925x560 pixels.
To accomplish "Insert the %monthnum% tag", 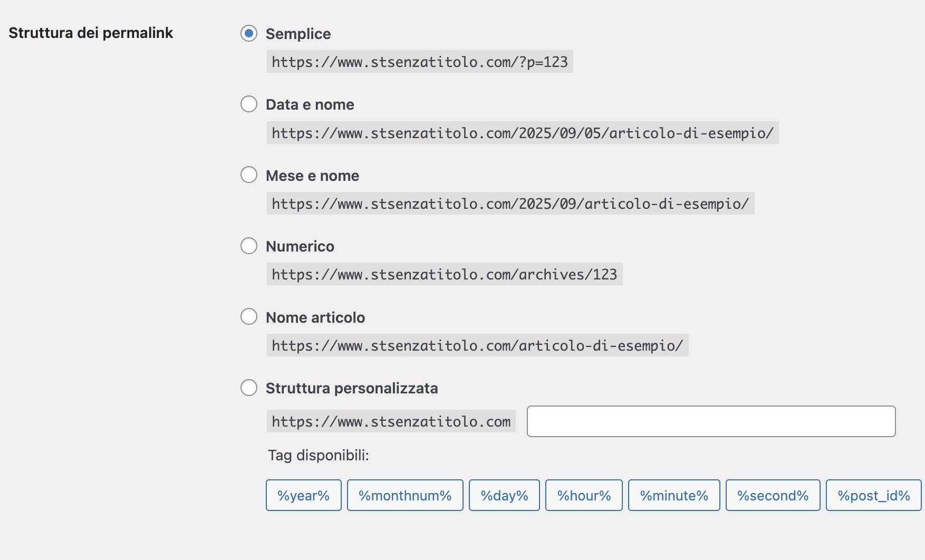I will coord(405,495).
